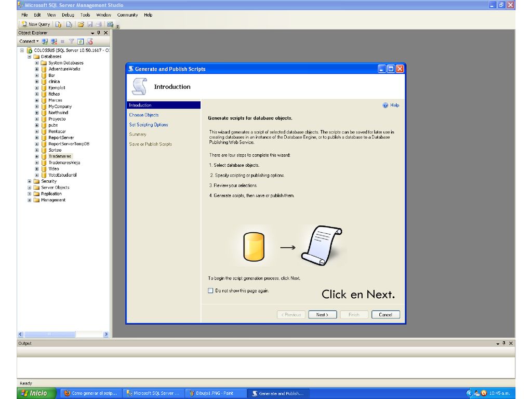Screen dimensions: 532x399
Task: Go to the Choose Objects step
Action: coord(144,115)
